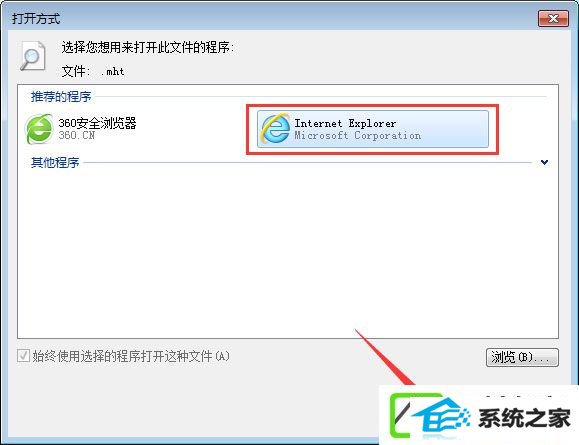Open the 浏览(B)... button

(522, 357)
